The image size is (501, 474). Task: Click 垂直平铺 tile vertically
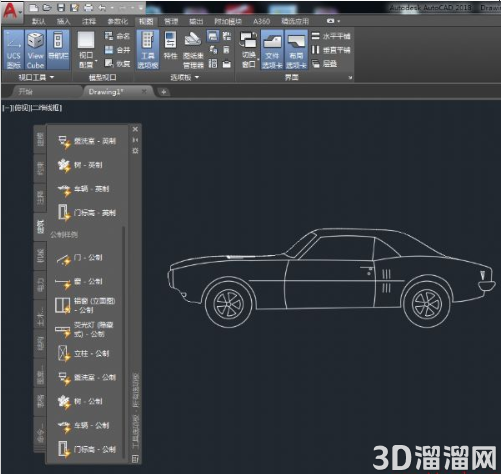(331, 50)
